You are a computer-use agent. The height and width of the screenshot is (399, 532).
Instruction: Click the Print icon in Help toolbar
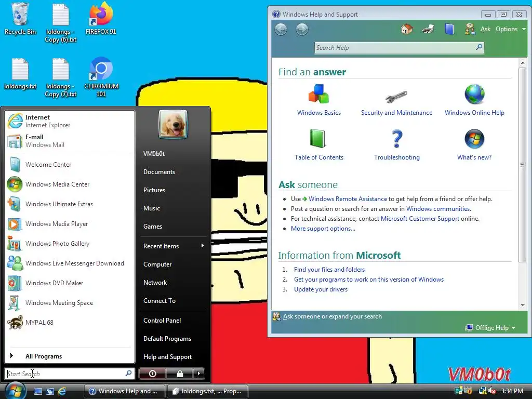tap(428, 29)
